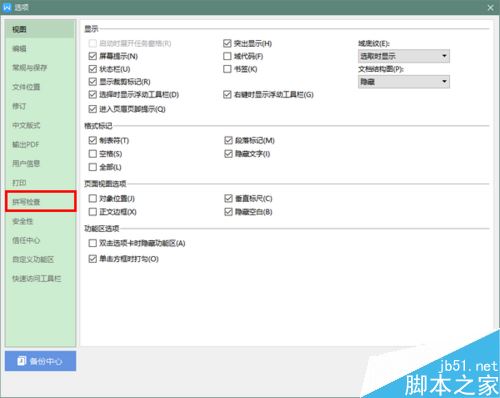Viewport: 500px width, 398px height.
Task: Enable the 域代码(F) checkbox
Action: pos(227,56)
